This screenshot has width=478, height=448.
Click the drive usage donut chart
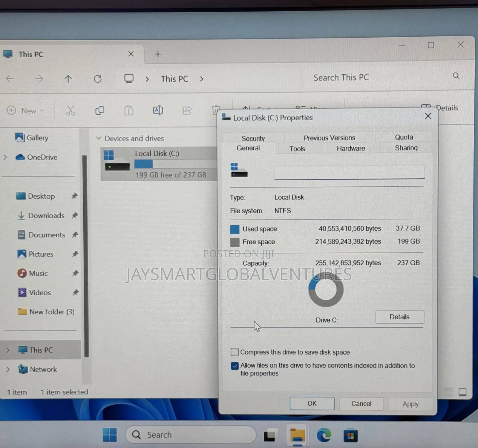click(326, 289)
